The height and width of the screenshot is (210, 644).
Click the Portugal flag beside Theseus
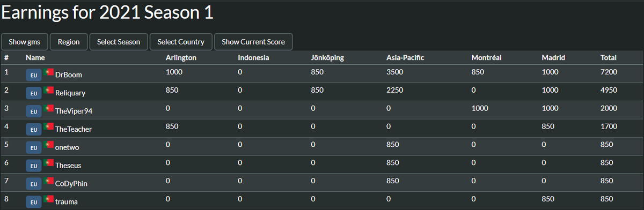tap(49, 162)
